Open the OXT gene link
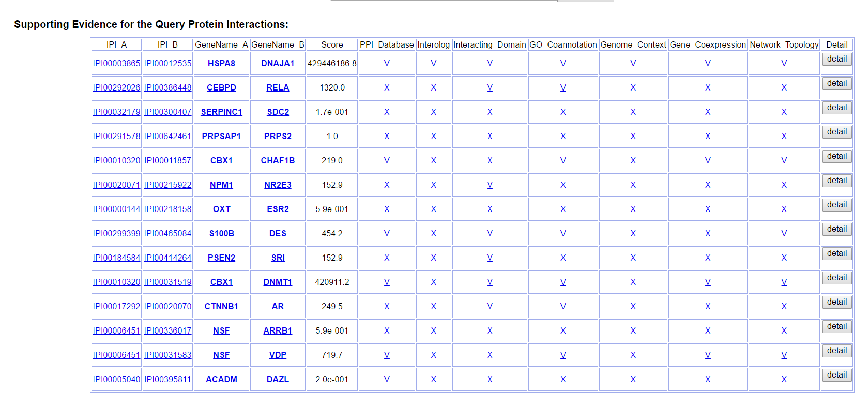 click(221, 209)
